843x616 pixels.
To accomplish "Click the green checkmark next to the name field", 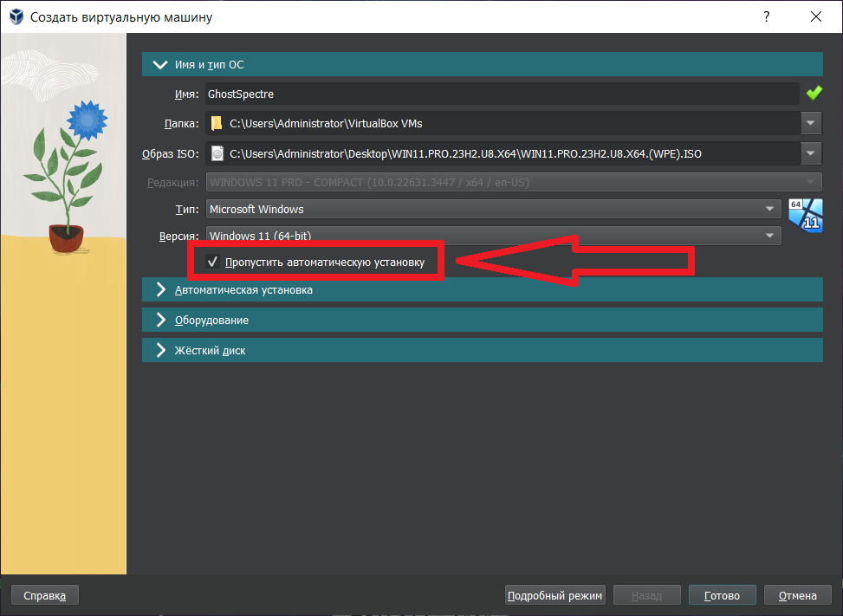I will [x=814, y=94].
